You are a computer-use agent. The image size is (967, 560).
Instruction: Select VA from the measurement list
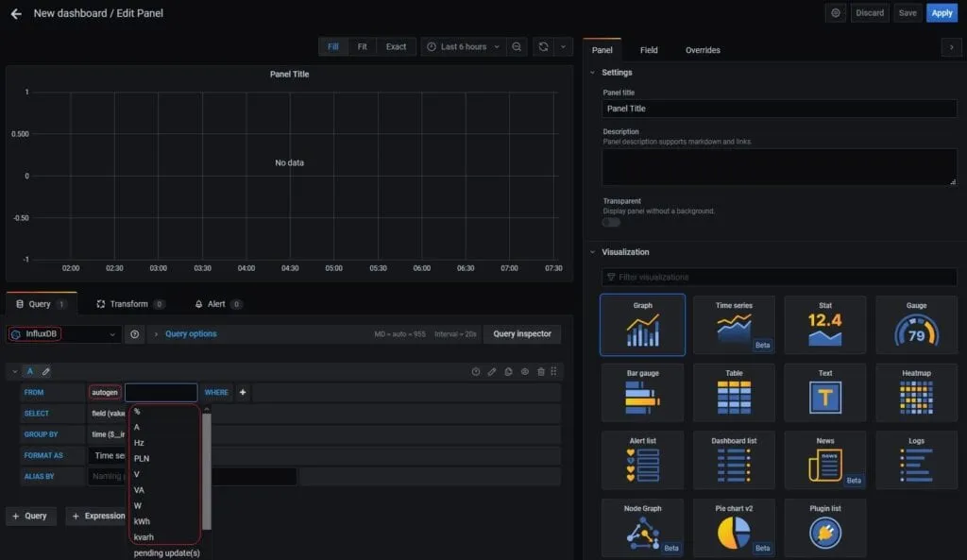pos(140,490)
